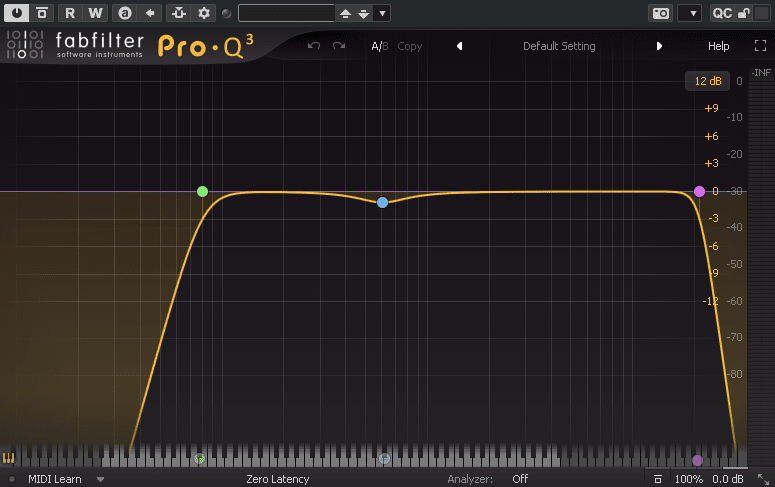Open the Default Setting preset menu

pyautogui.click(x=559, y=46)
